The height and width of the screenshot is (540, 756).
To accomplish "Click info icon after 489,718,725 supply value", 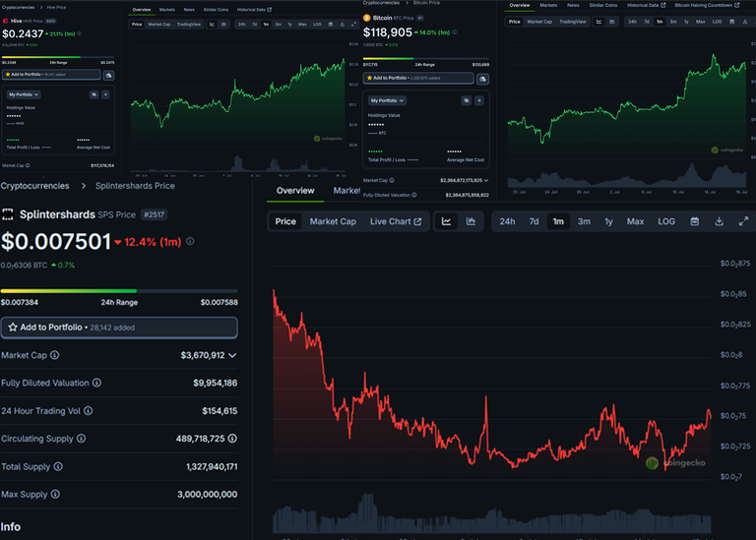I will tap(232, 439).
